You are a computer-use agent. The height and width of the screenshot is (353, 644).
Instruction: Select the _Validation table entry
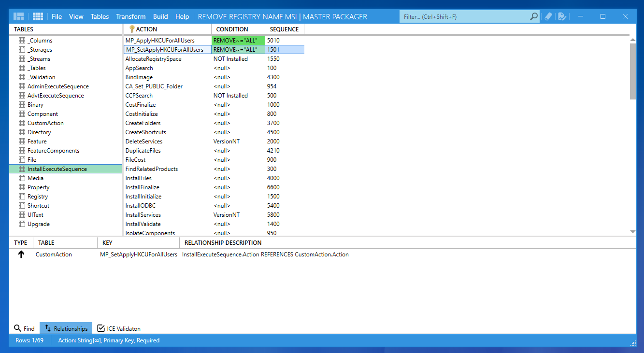click(x=41, y=77)
